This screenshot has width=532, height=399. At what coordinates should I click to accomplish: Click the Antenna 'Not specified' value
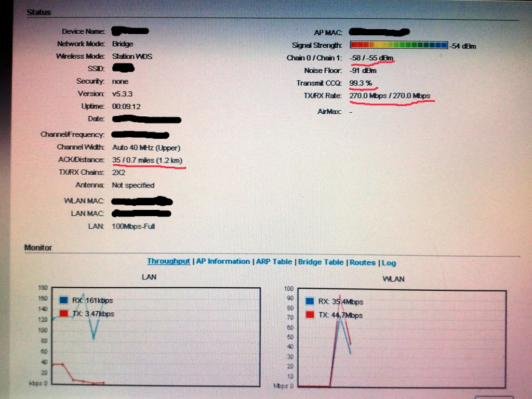pyautogui.click(x=133, y=185)
